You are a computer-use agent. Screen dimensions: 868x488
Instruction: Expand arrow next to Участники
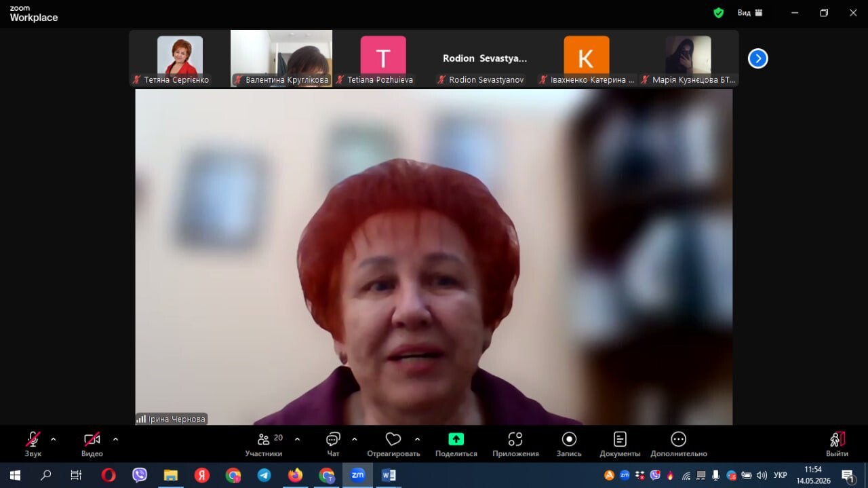pyautogui.click(x=297, y=439)
